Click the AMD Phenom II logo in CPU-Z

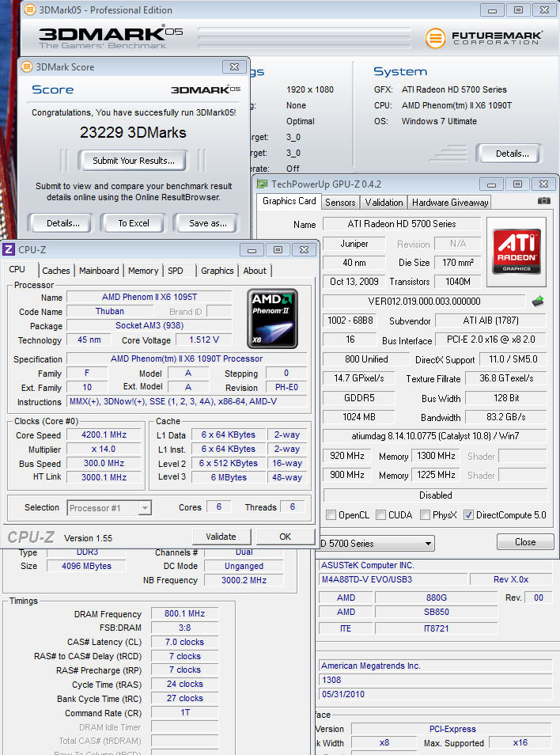pyautogui.click(x=272, y=318)
